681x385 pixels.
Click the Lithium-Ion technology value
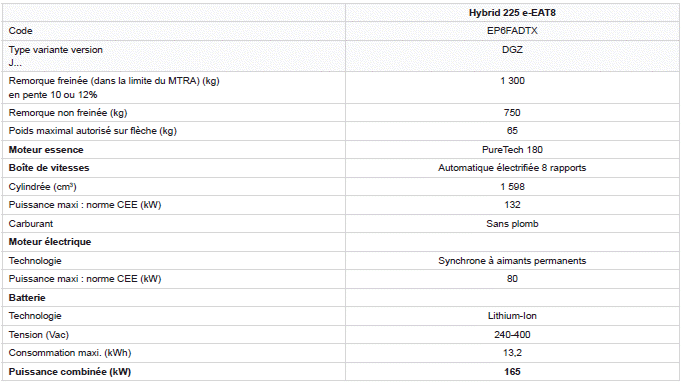pos(512,316)
